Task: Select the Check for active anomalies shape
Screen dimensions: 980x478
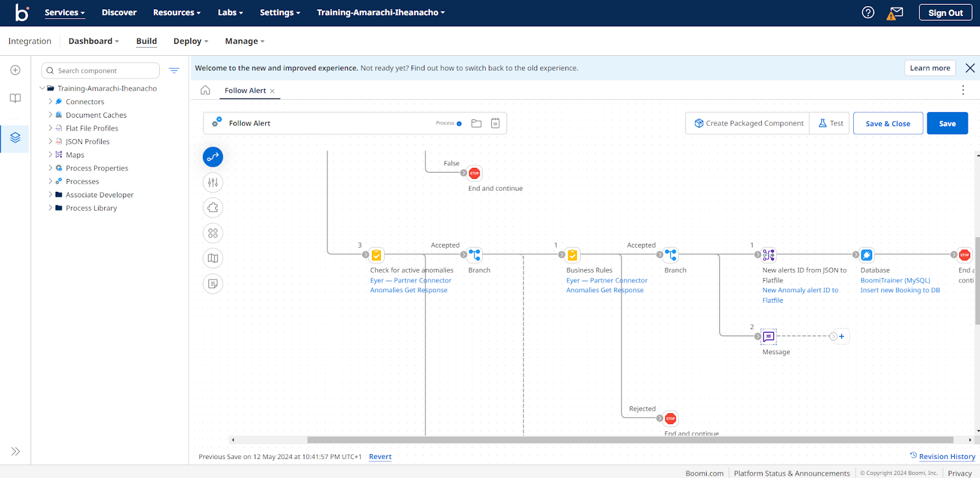Action: (x=377, y=255)
